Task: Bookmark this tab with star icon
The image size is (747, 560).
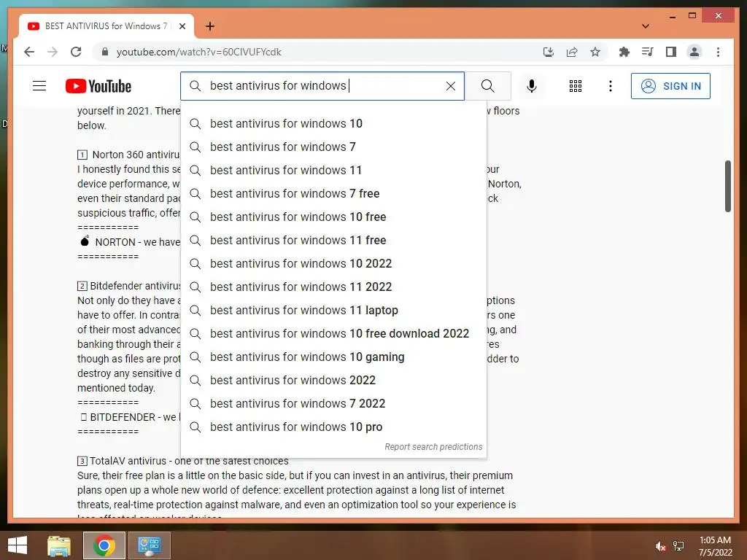Action: (x=595, y=52)
